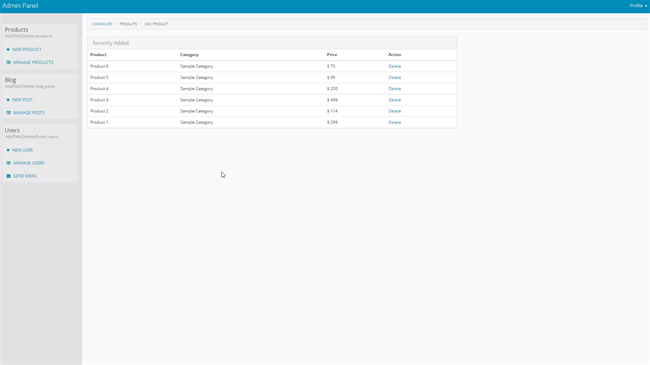Open the New Product sidebar link

pos(27,49)
